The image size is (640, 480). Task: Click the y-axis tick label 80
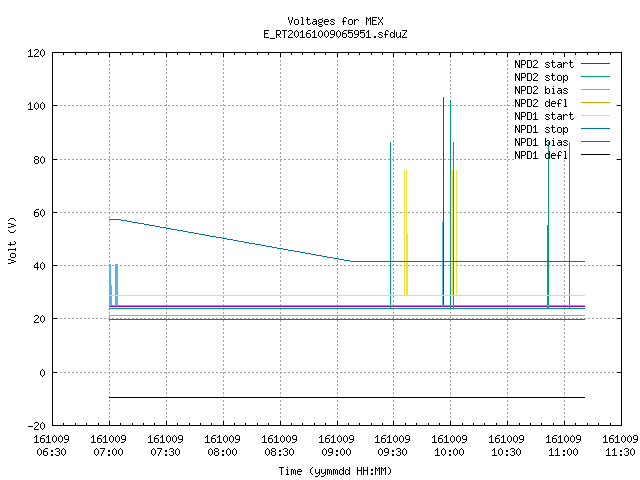pyautogui.click(x=39, y=160)
